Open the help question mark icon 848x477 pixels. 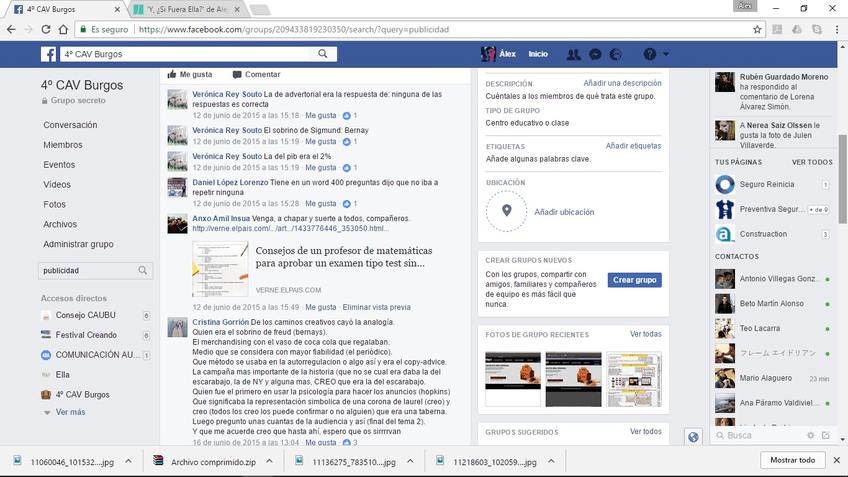(x=650, y=54)
